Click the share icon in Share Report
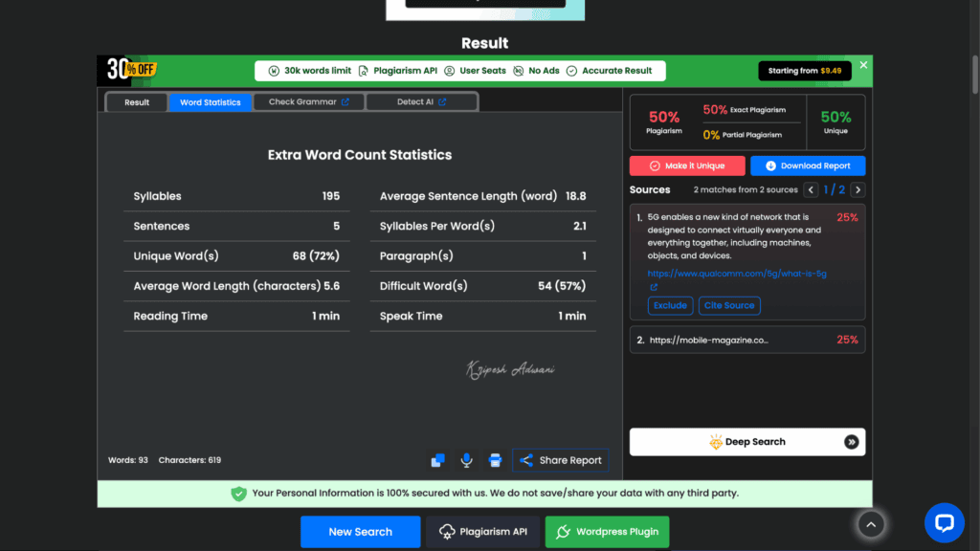The height and width of the screenshot is (551, 980). pos(526,460)
